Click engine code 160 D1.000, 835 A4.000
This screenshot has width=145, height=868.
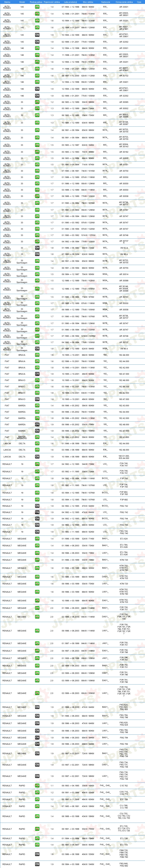coord(123,457)
